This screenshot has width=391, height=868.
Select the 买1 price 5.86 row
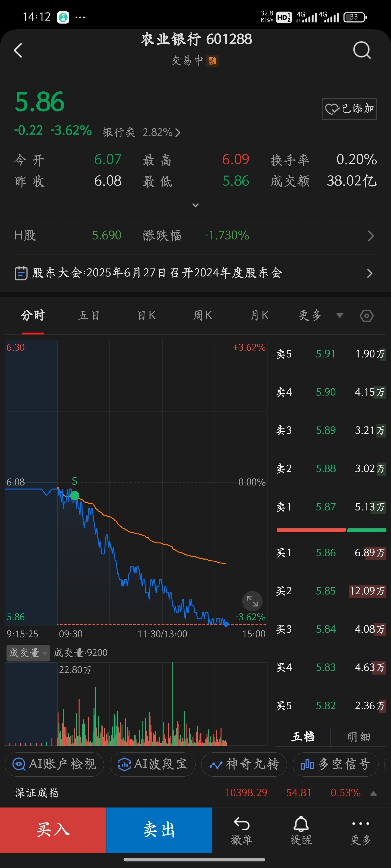pyautogui.click(x=331, y=553)
